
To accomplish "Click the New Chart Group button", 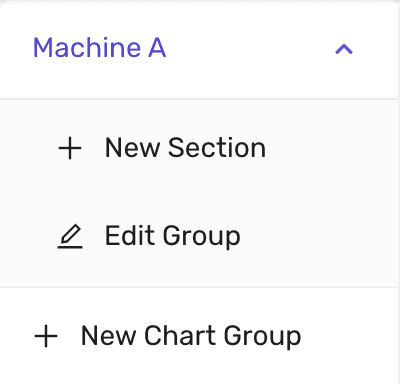I will point(200,336).
